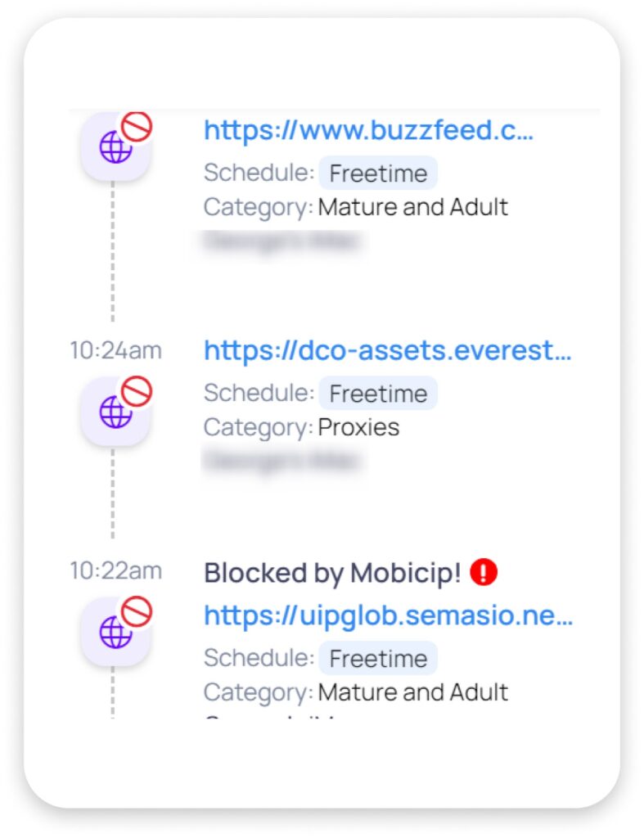The height and width of the screenshot is (838, 644).
Task: Click the Proxies category text
Action: (x=358, y=427)
